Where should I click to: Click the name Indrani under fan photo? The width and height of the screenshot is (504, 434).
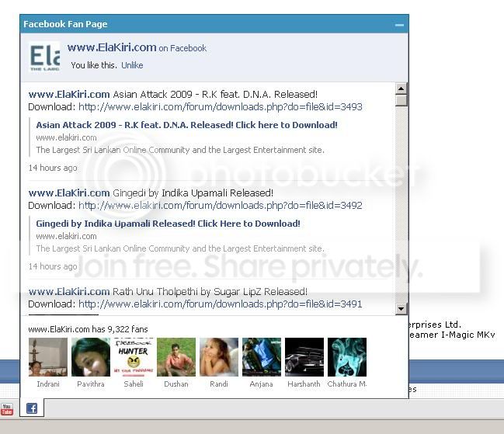coord(48,384)
